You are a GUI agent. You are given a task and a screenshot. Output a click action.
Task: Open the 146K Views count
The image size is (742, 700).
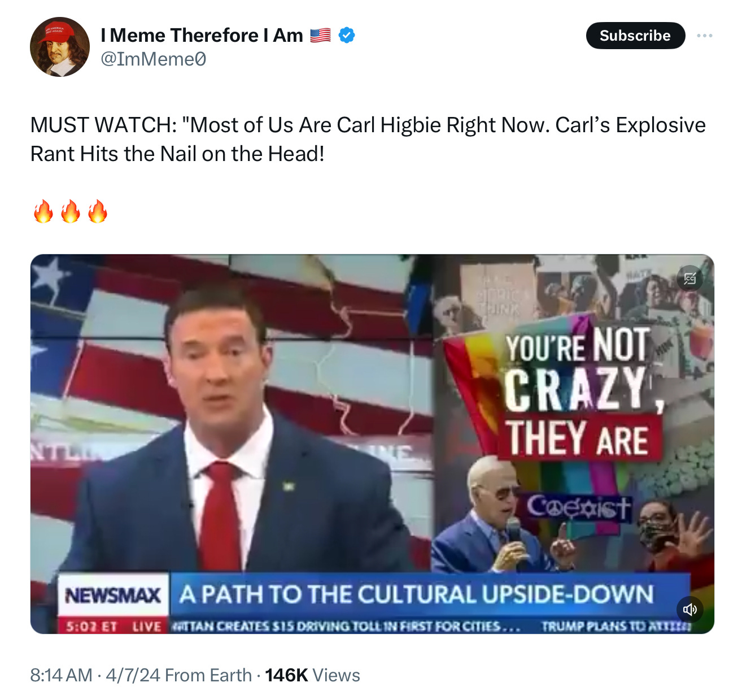pos(312,675)
